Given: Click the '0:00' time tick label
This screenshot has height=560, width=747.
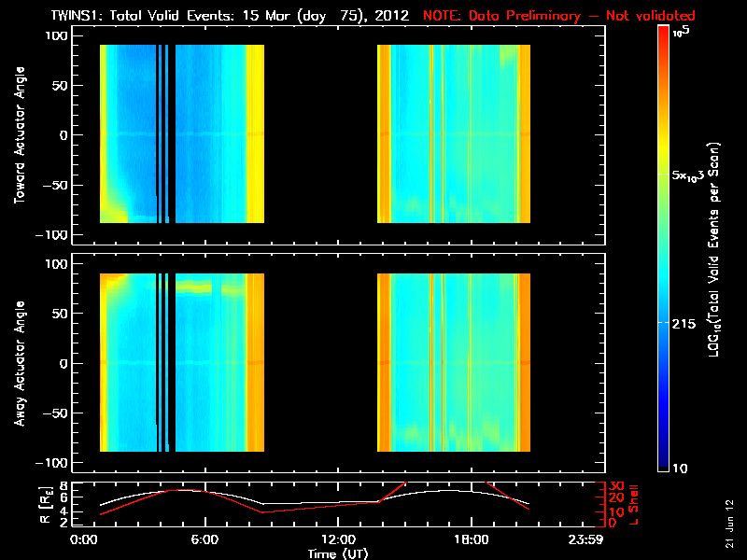Looking at the screenshot, I should click(x=84, y=540).
